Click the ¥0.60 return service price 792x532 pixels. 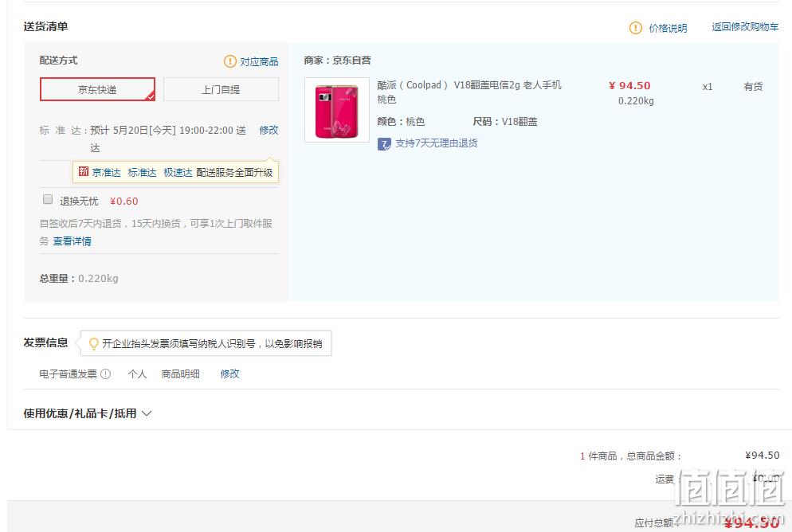pyautogui.click(x=124, y=201)
